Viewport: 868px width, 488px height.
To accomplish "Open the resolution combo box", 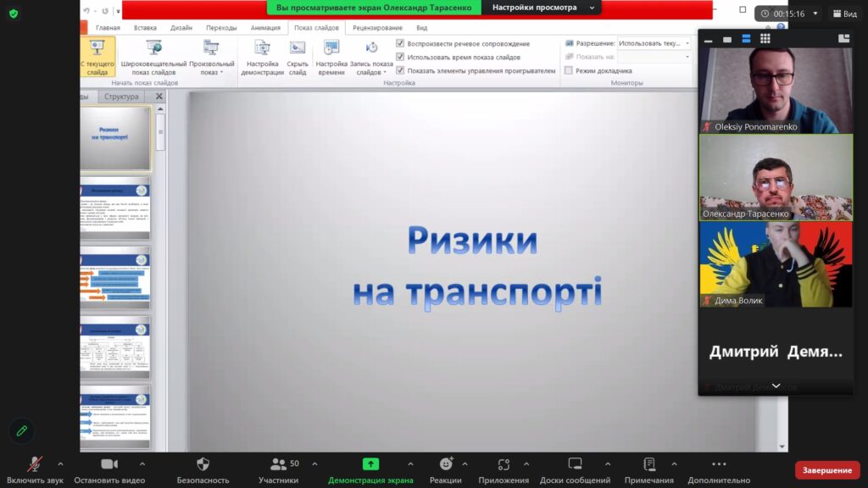I will (x=654, y=43).
